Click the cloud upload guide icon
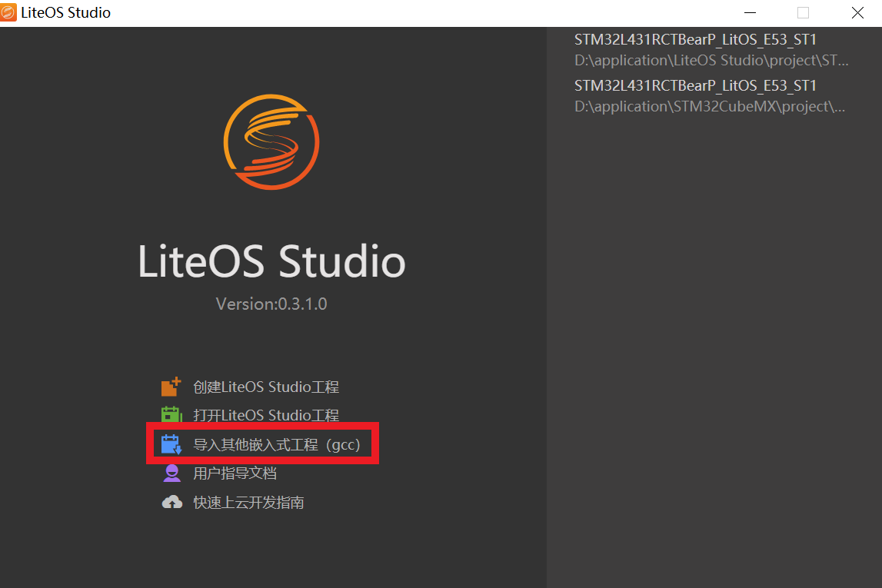The width and height of the screenshot is (882, 588). pos(172,502)
